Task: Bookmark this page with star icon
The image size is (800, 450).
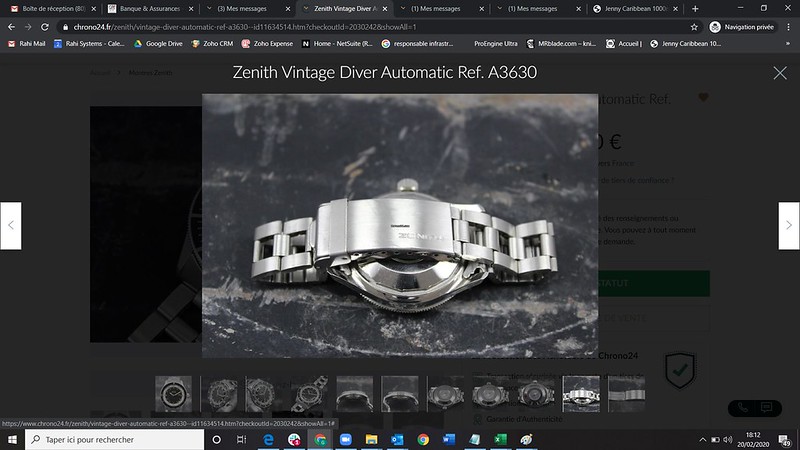Action: click(694, 27)
